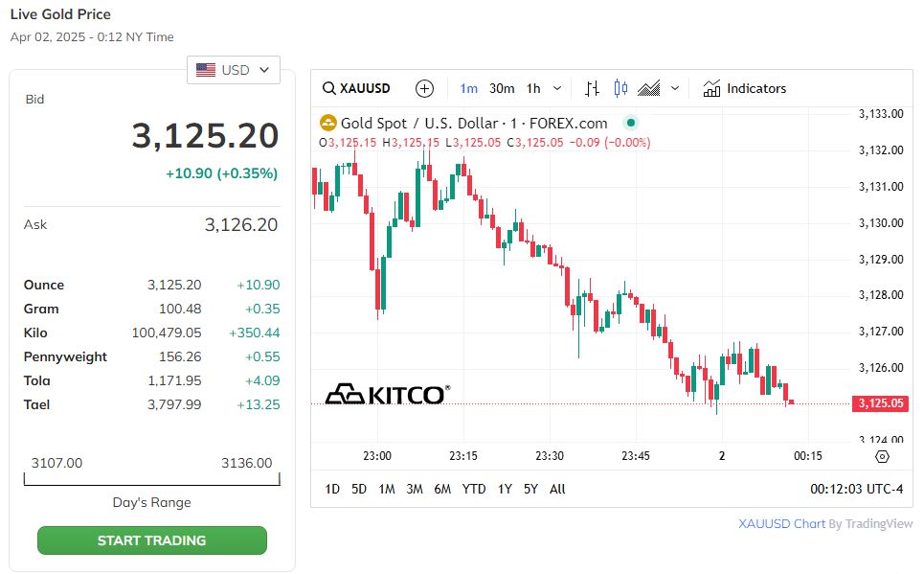Image resolution: width=924 pixels, height=574 pixels.
Task: Expand the chart style dropdown arrow
Action: click(x=675, y=88)
